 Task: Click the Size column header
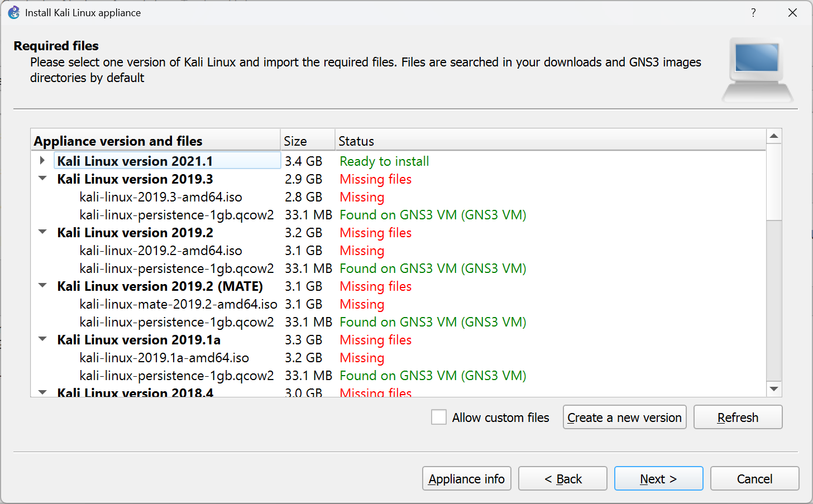click(308, 141)
